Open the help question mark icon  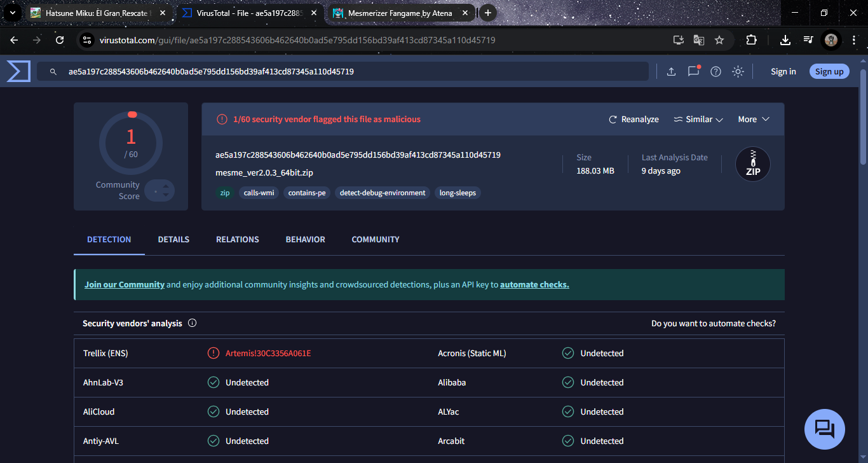(x=715, y=72)
